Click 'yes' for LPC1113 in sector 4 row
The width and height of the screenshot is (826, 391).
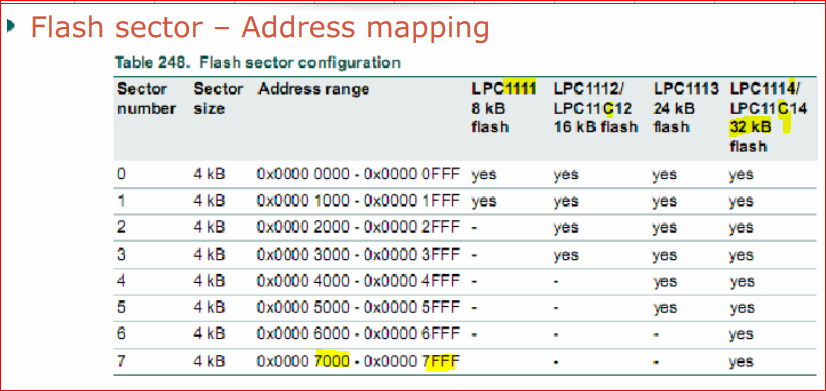click(x=665, y=282)
